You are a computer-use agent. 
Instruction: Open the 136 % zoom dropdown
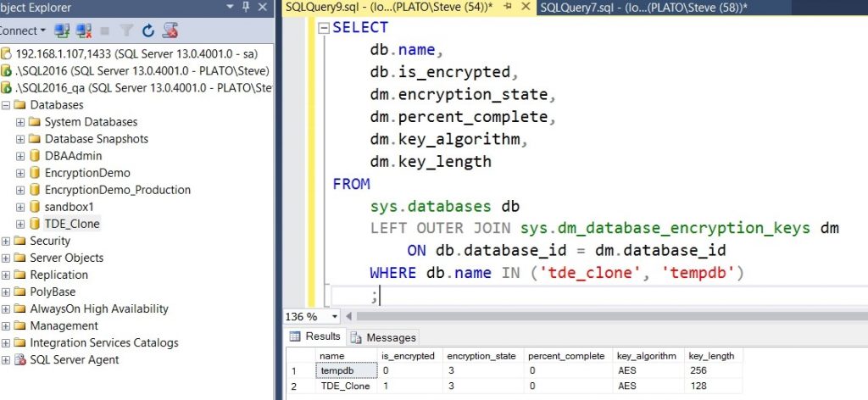(335, 317)
